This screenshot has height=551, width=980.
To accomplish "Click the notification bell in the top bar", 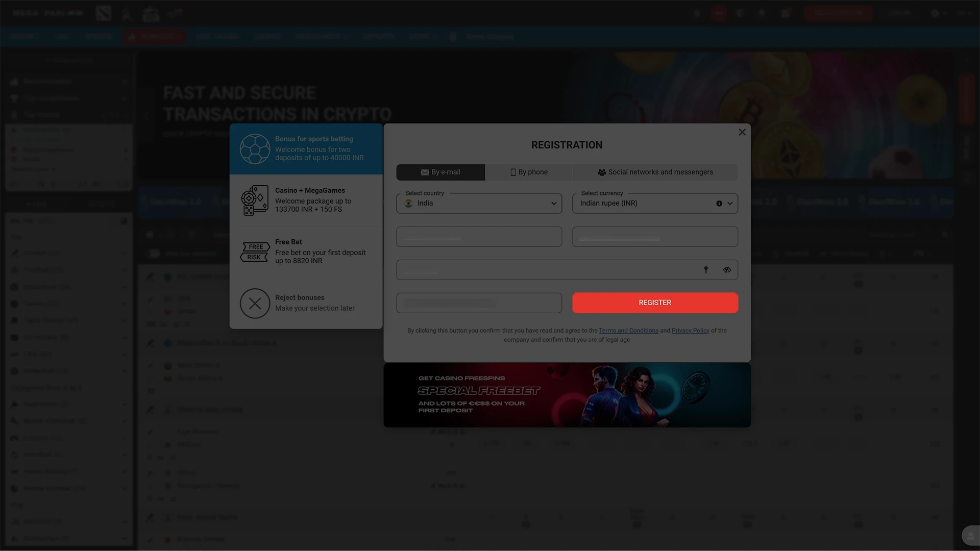I will click(762, 13).
